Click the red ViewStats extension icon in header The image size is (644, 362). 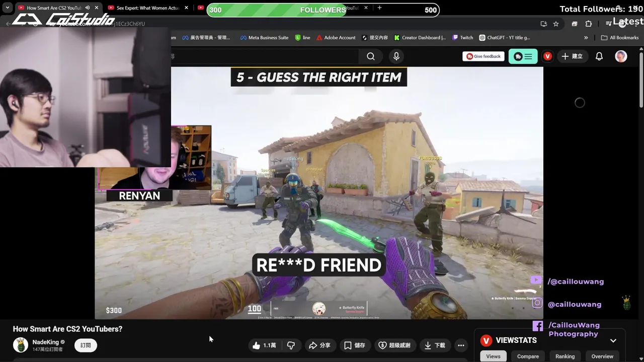(x=547, y=56)
